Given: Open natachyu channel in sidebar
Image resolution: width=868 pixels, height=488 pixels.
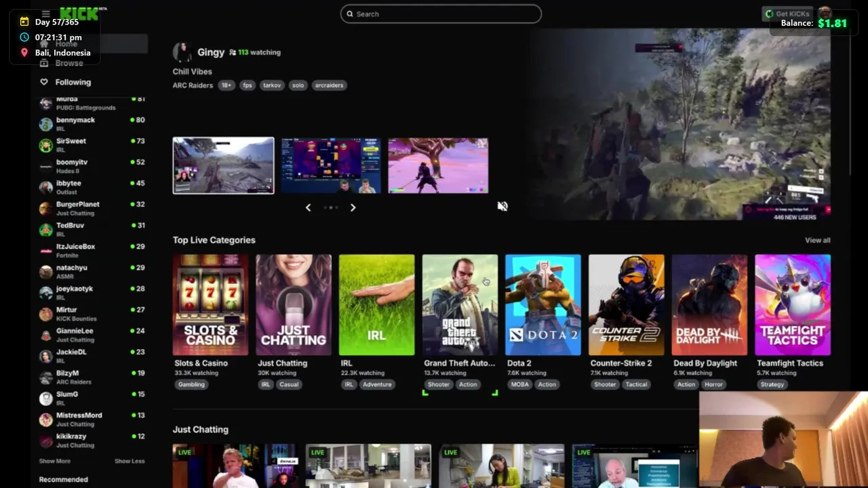Looking at the screenshot, I should tap(92, 272).
